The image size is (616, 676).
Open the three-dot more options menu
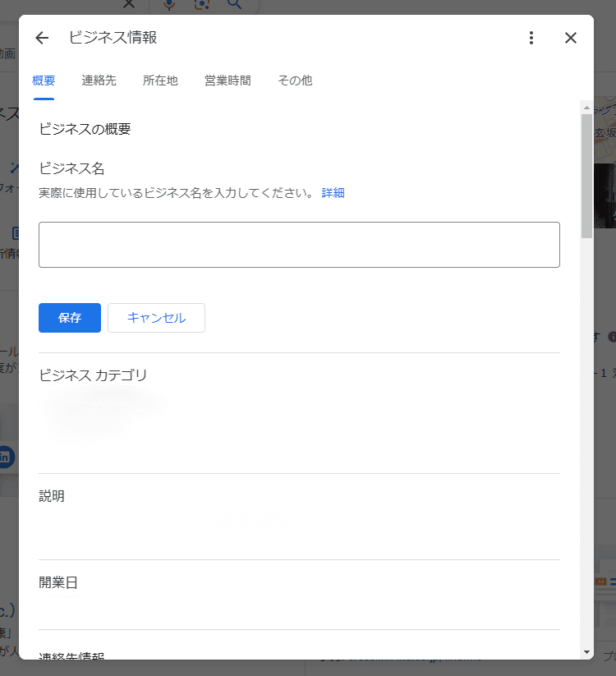coord(531,38)
